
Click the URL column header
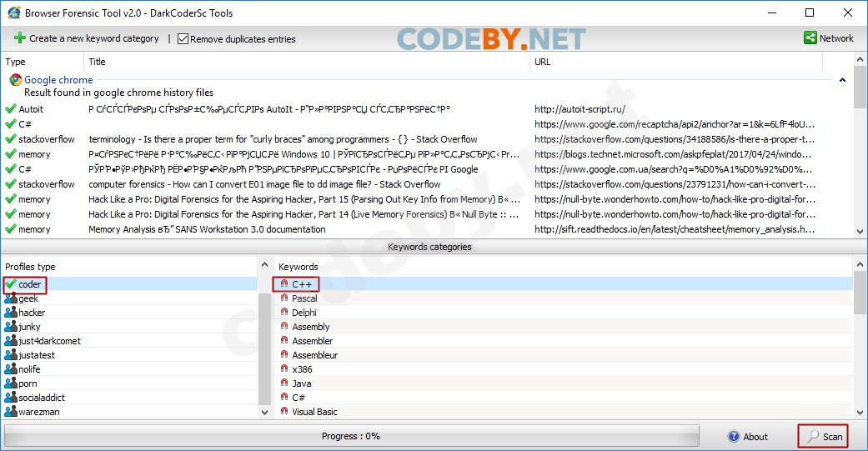[543, 62]
